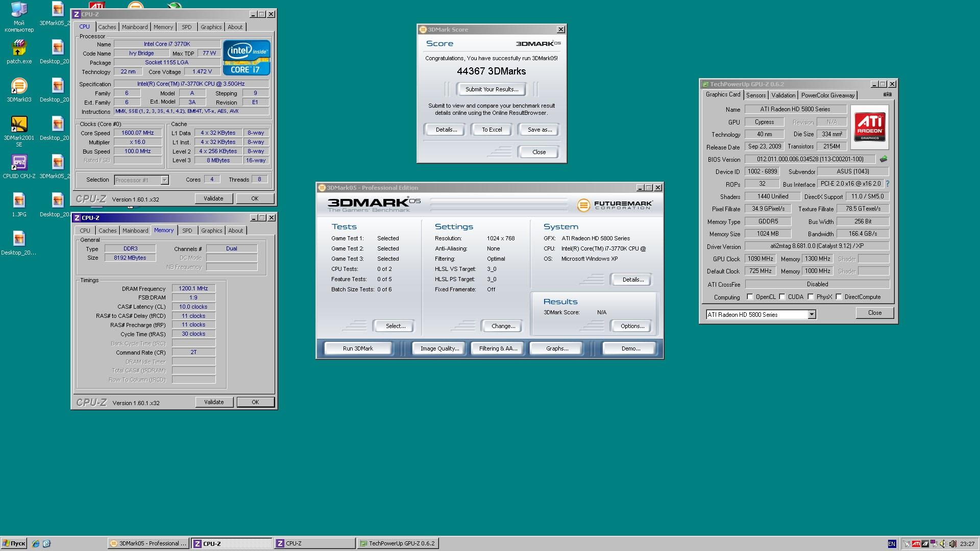Click Close button in 3DMark Score window

538,152
